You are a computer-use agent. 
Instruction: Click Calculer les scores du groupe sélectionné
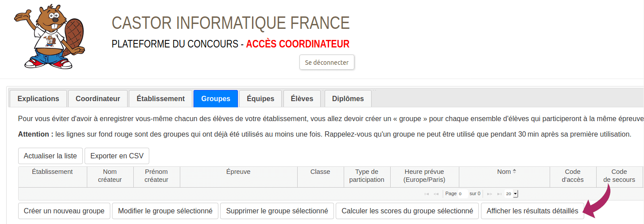[407, 211]
